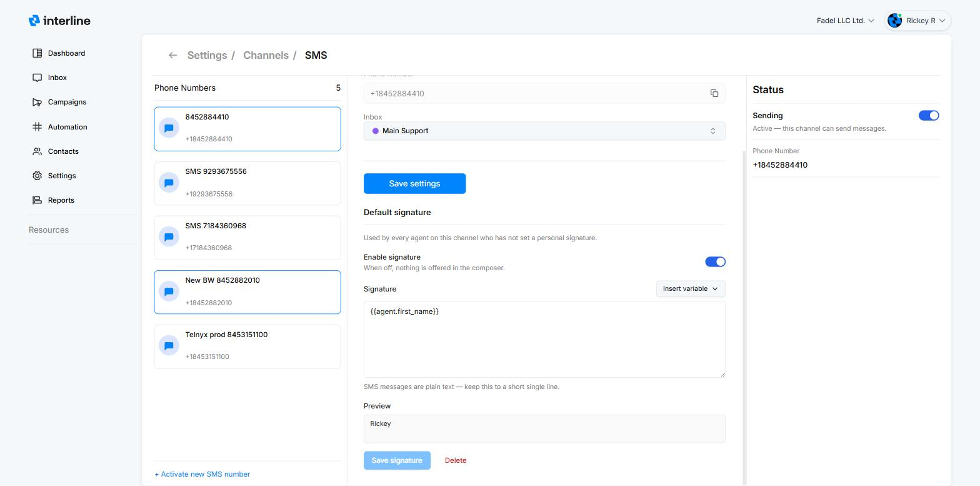The width and height of the screenshot is (980, 486).
Task: Open Dashboard from the sidebar
Action: (x=59, y=53)
